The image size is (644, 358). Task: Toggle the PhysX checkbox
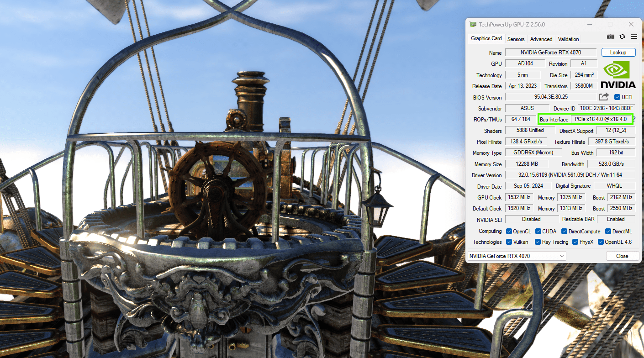575,242
